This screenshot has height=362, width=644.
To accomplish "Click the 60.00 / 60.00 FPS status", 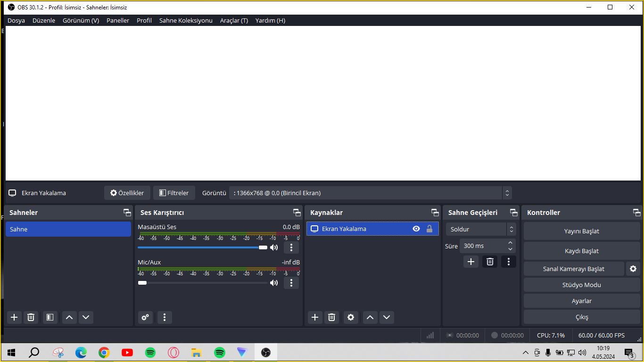I will point(602,335).
